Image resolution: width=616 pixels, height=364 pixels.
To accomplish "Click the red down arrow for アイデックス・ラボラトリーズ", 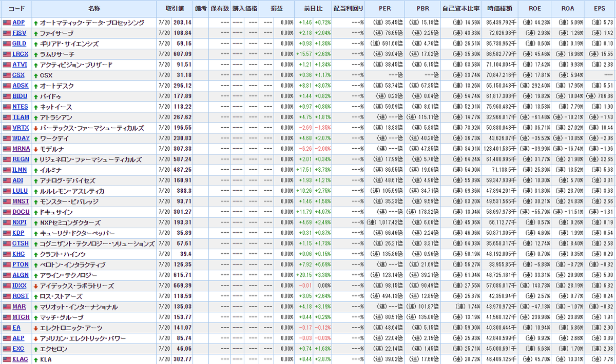I will click(x=35, y=286).
